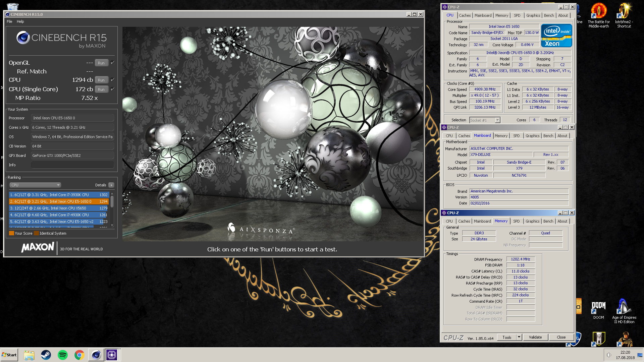
Task: Click the Close button in CPU-Z
Action: click(x=561, y=337)
